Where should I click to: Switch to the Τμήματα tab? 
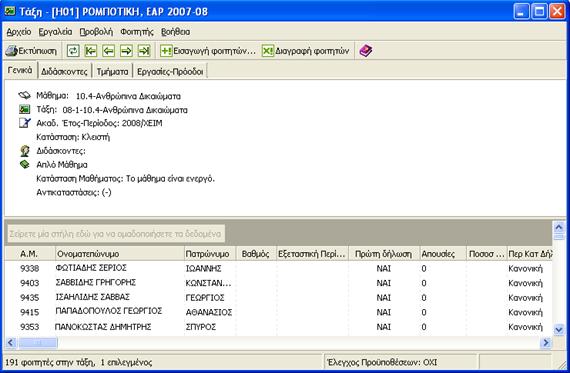[112, 72]
